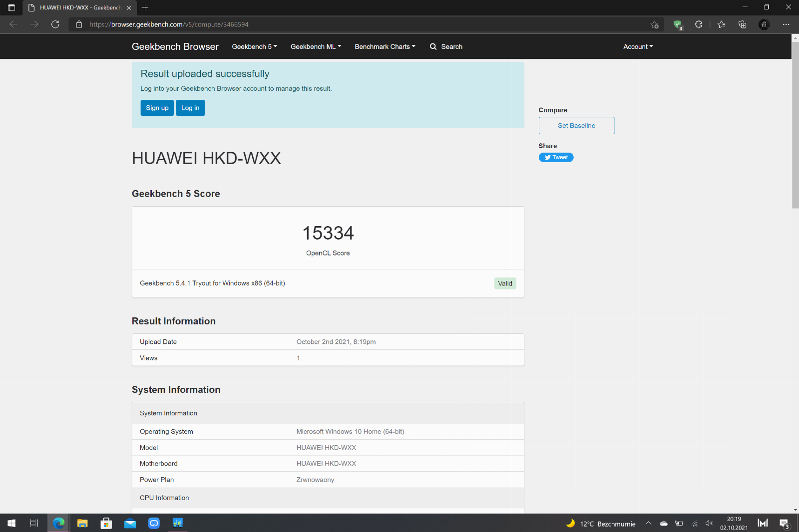Open the clock and calendar
Image resolution: width=799 pixels, height=532 pixels.
click(x=734, y=524)
